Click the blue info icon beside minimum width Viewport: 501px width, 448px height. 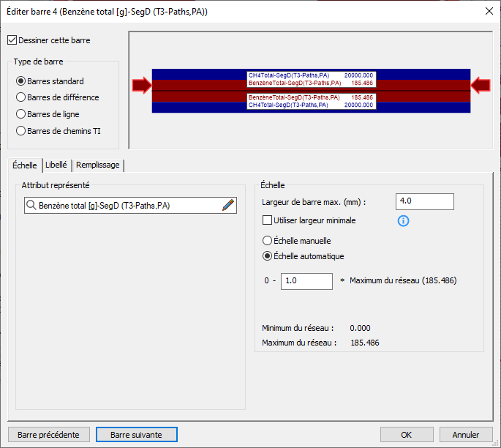[402, 220]
